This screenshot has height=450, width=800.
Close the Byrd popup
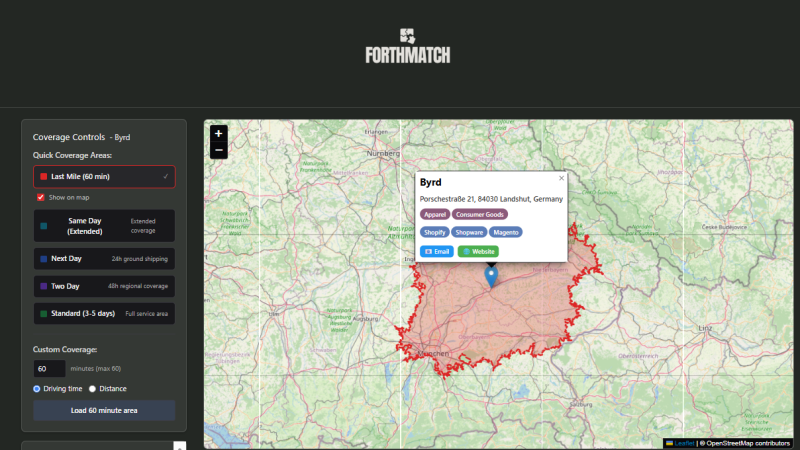(561, 178)
